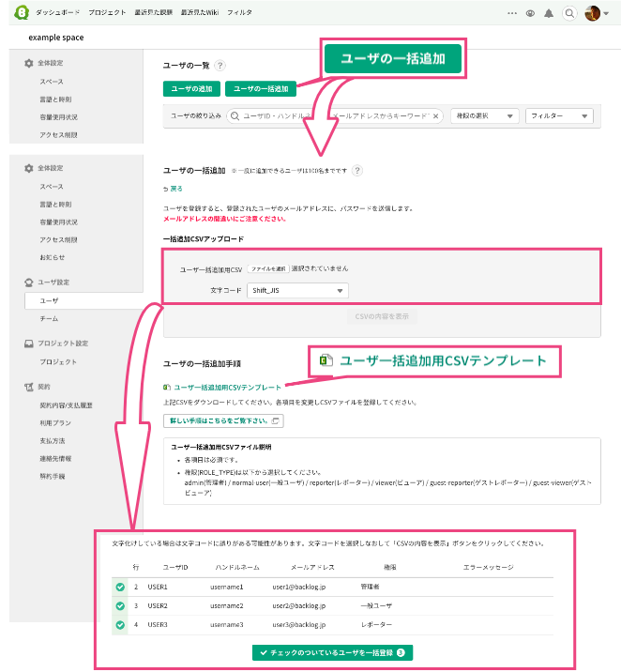Image resolution: width=621 pixels, height=672 pixels.
Task: Click the user avatar picture
Action: point(592,13)
